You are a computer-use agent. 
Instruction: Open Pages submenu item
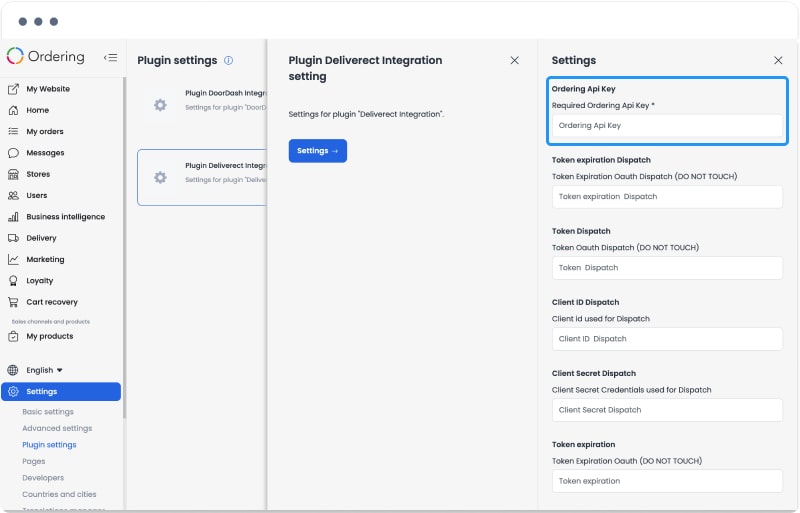pos(34,461)
